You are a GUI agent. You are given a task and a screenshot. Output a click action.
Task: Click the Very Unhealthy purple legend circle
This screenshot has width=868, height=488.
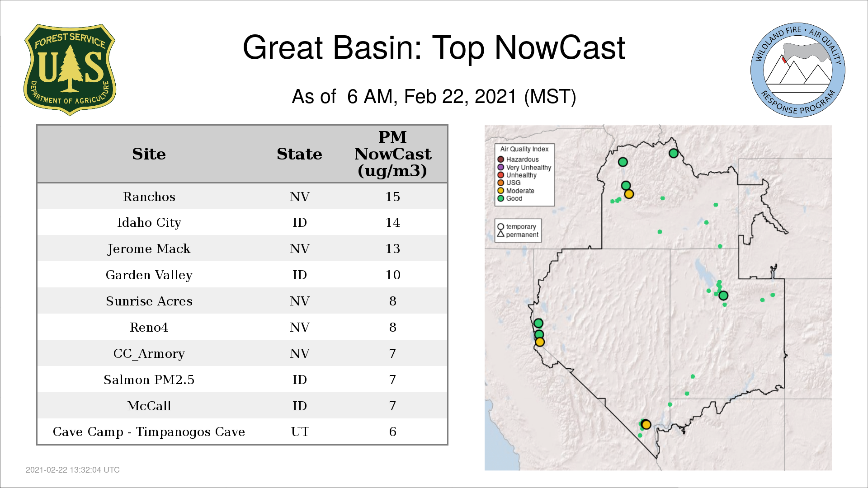click(500, 167)
